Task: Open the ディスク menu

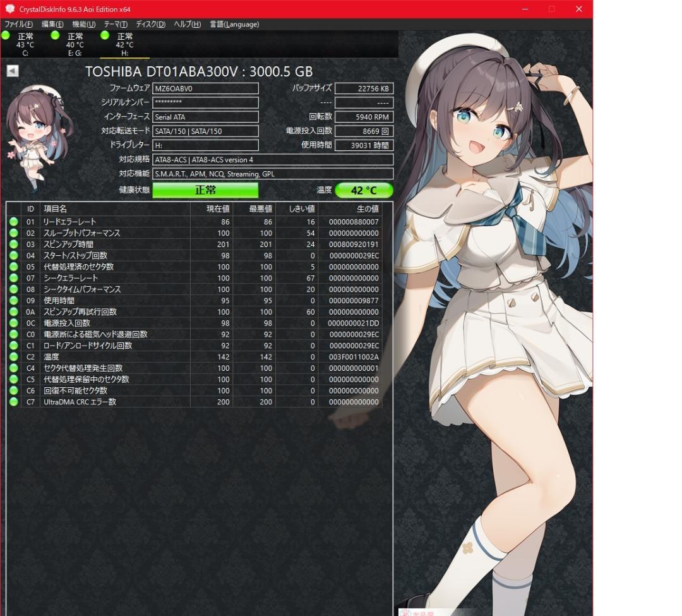Action: pos(150,24)
